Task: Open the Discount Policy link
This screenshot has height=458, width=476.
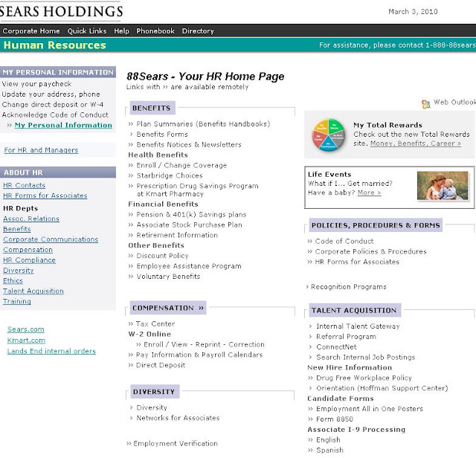Action: pyautogui.click(x=162, y=256)
